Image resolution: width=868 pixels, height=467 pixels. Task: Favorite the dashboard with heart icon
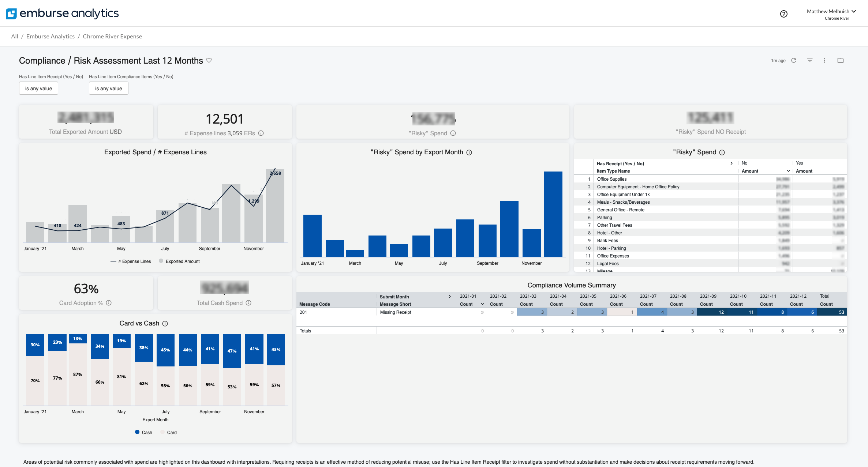(209, 60)
